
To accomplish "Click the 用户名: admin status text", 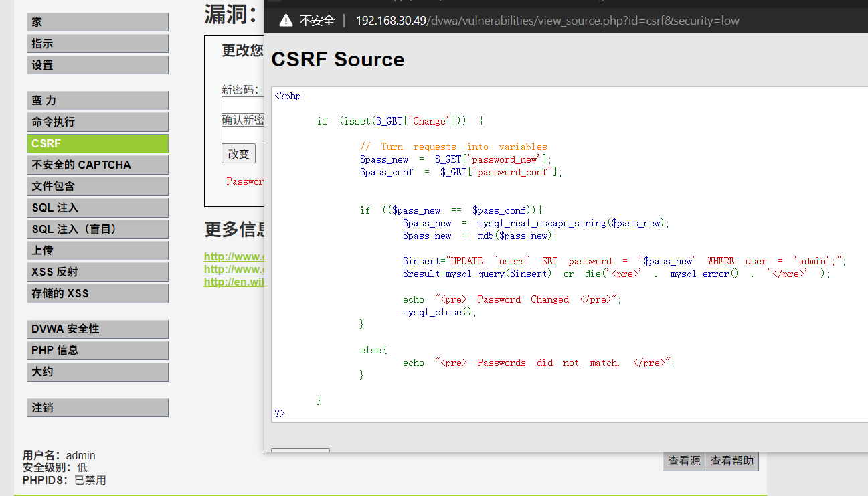I will click(59, 456).
